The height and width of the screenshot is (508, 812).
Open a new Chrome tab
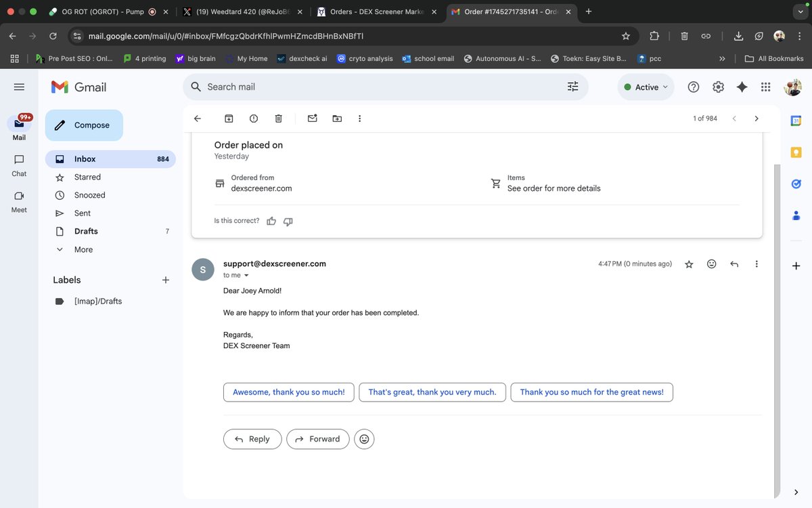coord(589,12)
